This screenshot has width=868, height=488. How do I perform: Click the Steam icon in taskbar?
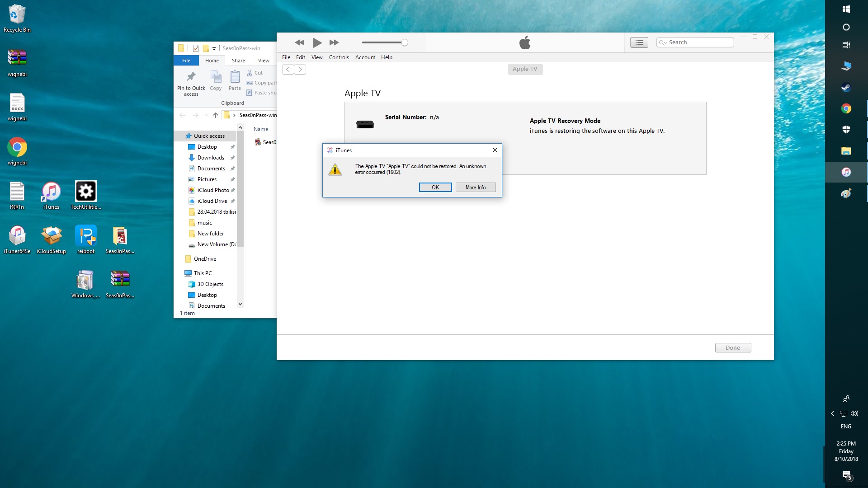tap(846, 88)
